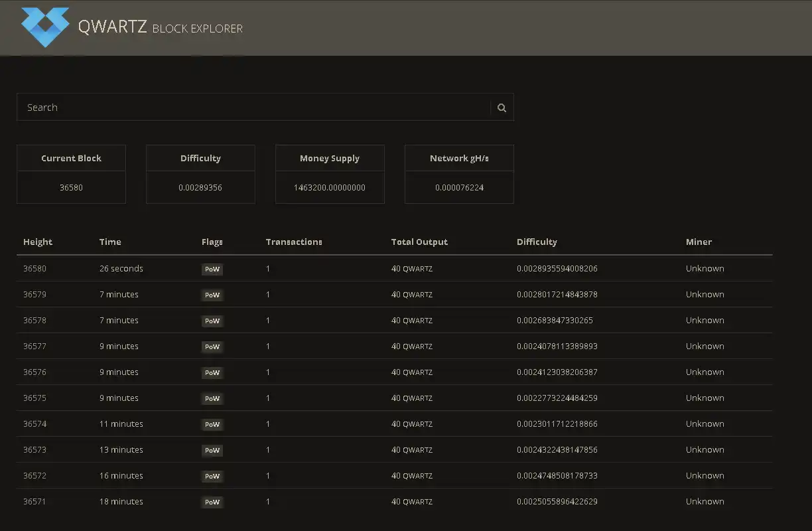This screenshot has height=531, width=812.
Task: Click the Current Block stat card
Action: 71,174
